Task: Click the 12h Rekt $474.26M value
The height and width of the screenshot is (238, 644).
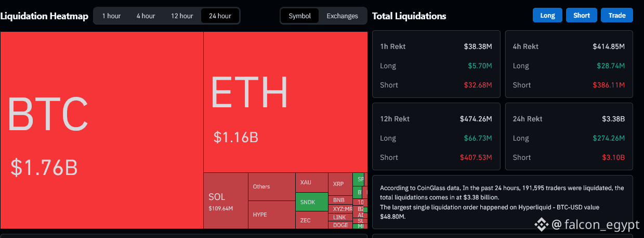Action: click(476, 119)
